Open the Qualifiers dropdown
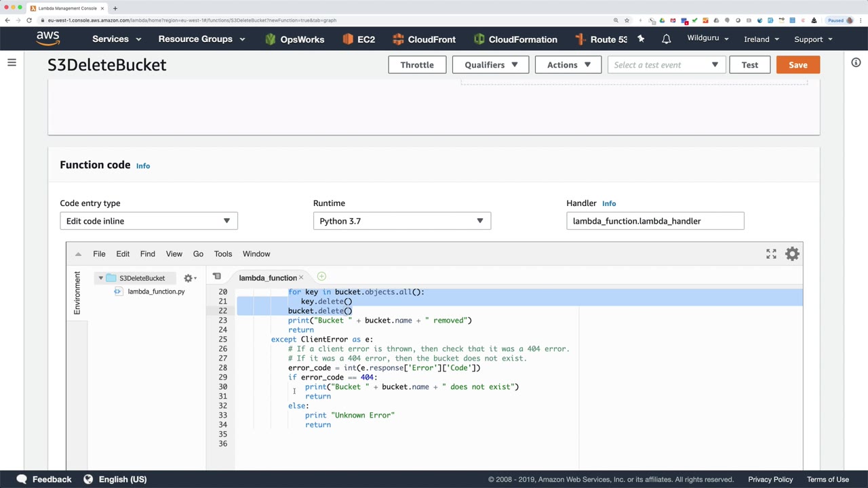Screen dimensions: 868x488 tap(491, 65)
